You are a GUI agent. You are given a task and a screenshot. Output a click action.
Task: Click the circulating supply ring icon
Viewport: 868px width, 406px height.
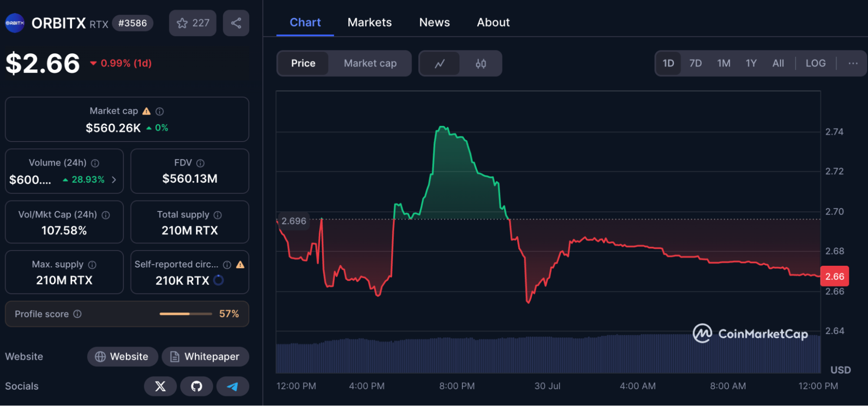218,281
